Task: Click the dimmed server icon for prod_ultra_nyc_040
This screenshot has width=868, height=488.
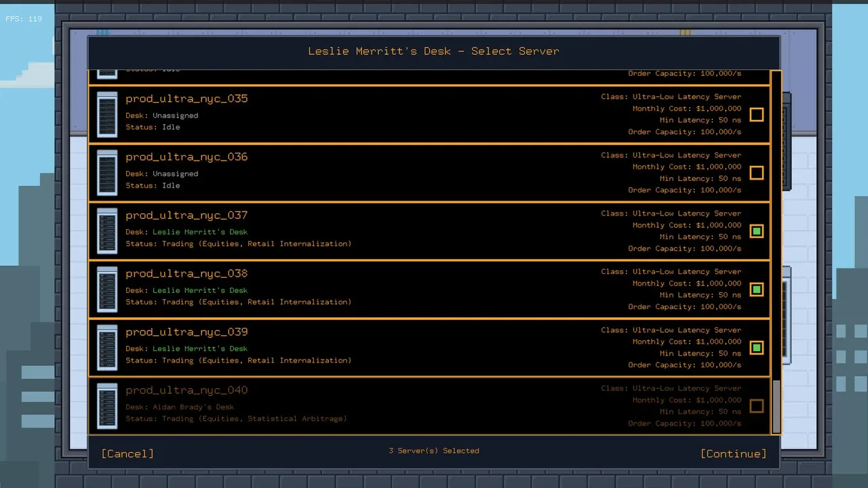Action: pos(107,406)
